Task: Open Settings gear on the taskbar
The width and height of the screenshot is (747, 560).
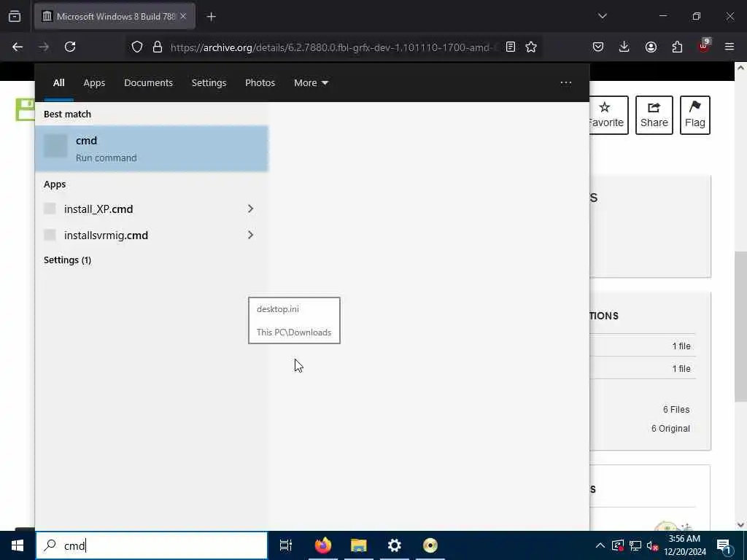Action: pos(395,545)
